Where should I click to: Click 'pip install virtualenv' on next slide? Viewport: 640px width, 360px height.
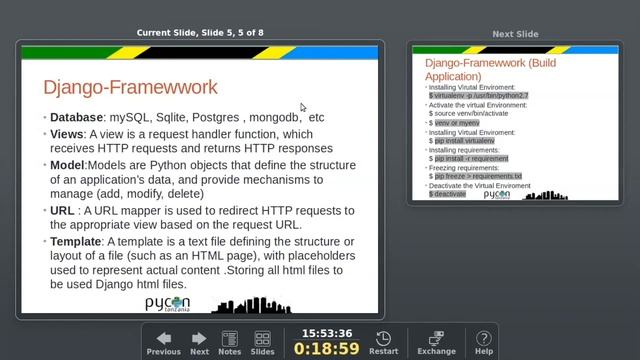coord(464,141)
